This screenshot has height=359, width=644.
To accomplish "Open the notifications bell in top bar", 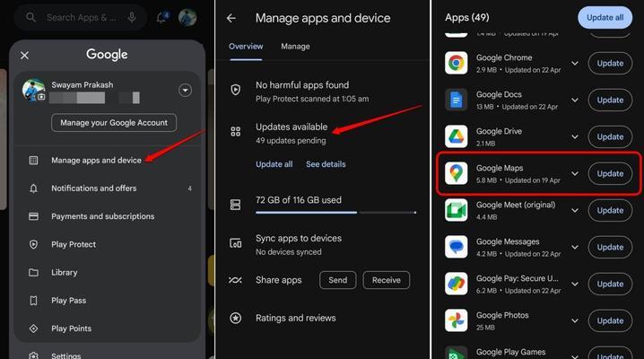I will coord(162,17).
